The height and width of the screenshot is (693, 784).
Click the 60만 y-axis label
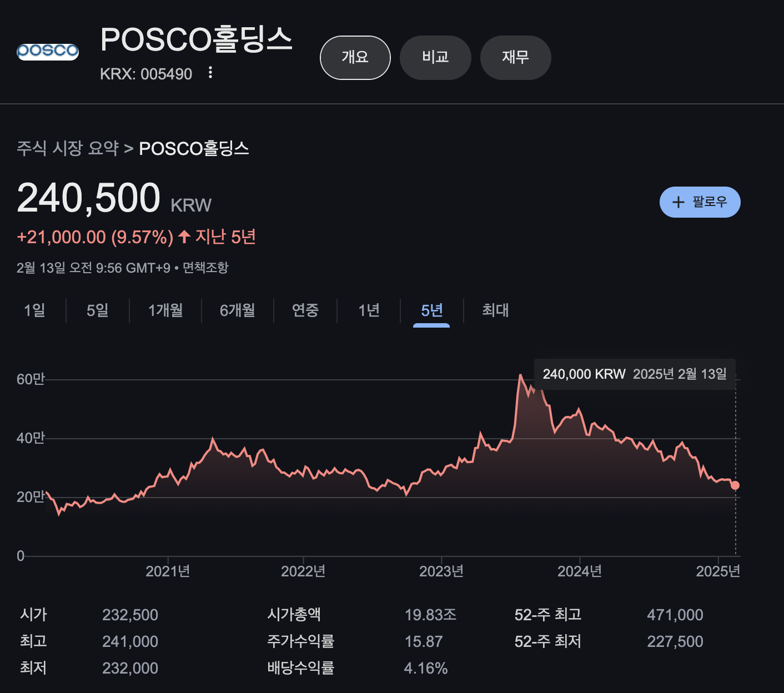coord(31,379)
